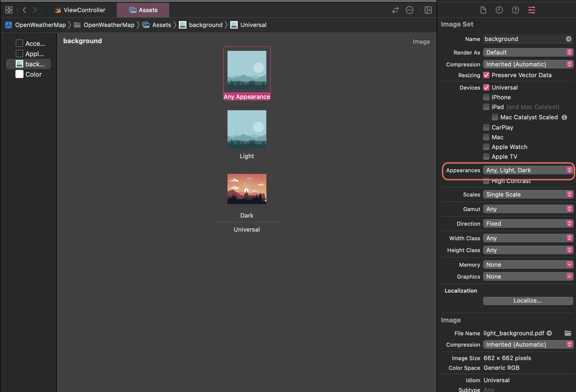Image resolution: width=576 pixels, height=392 pixels.
Task: Open the related items grid icon
Action: (x=9, y=10)
